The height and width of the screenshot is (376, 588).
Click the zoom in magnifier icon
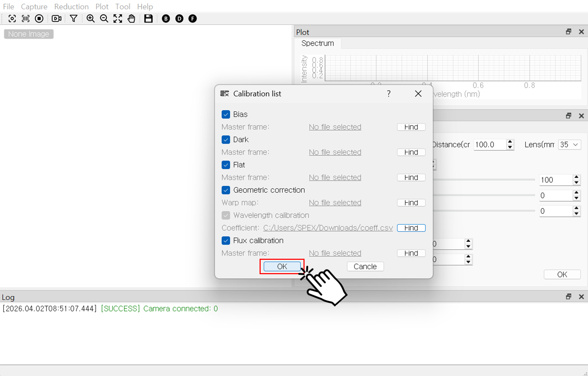click(91, 19)
